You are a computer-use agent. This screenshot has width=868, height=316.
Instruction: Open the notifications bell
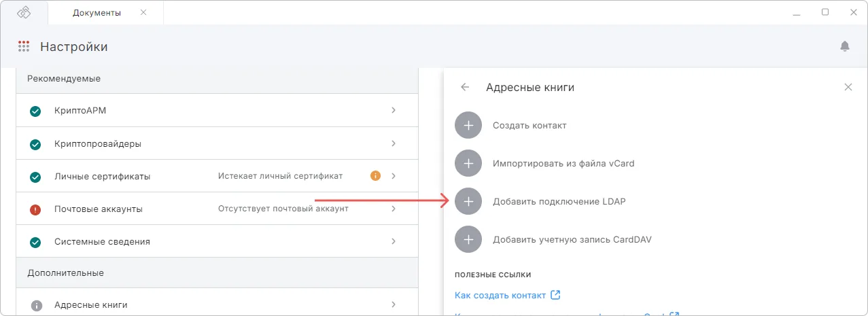[x=845, y=46]
